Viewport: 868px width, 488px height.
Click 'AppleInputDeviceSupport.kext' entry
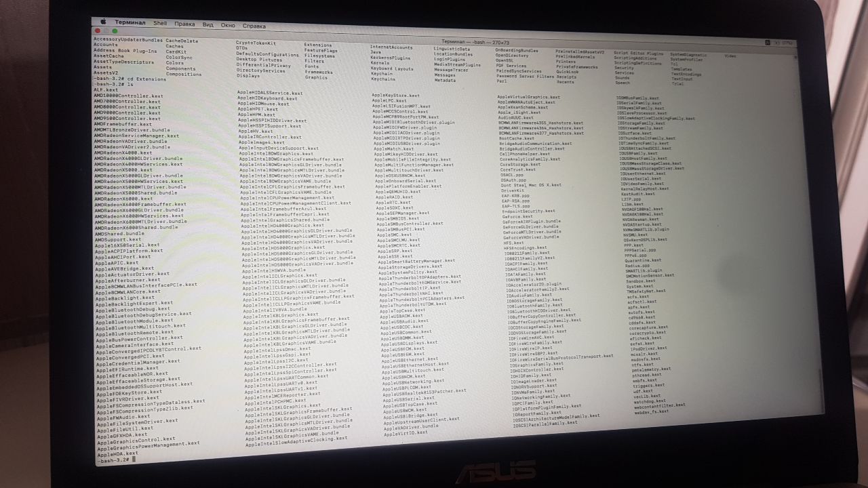[x=279, y=148]
